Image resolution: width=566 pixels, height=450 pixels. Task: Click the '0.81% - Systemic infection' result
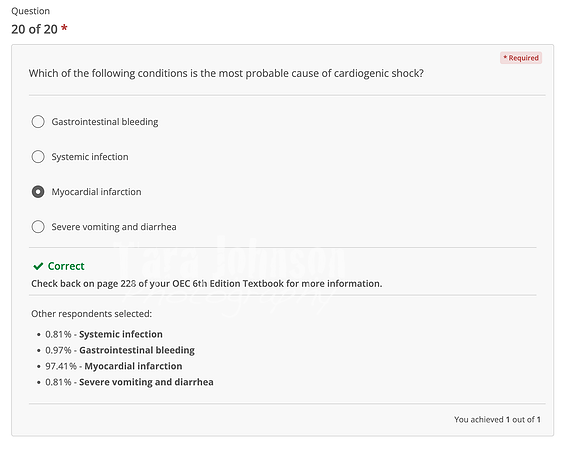[x=104, y=334]
